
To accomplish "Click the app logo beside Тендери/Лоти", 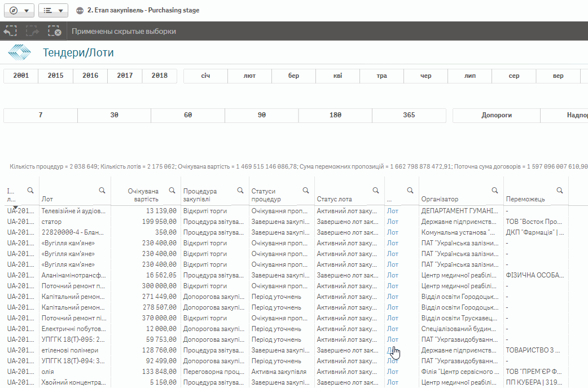I will pyautogui.click(x=20, y=53).
